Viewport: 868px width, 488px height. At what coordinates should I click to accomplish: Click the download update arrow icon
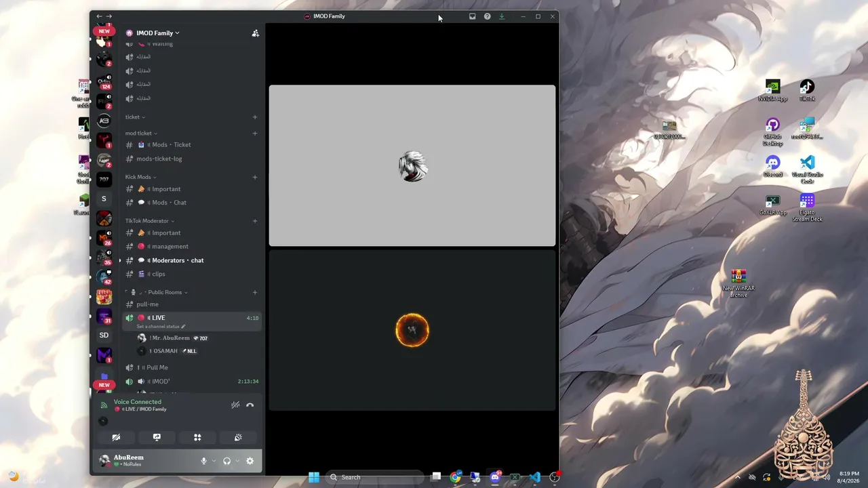[502, 16]
